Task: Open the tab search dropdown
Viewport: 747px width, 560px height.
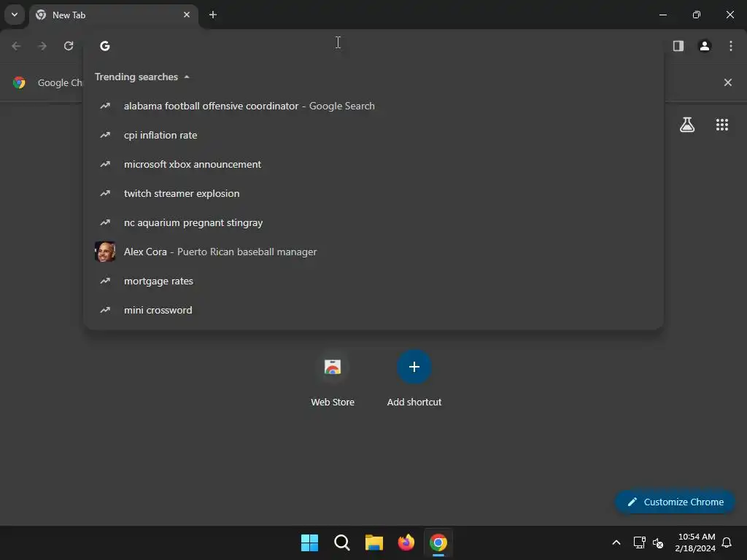Action: pyautogui.click(x=15, y=15)
